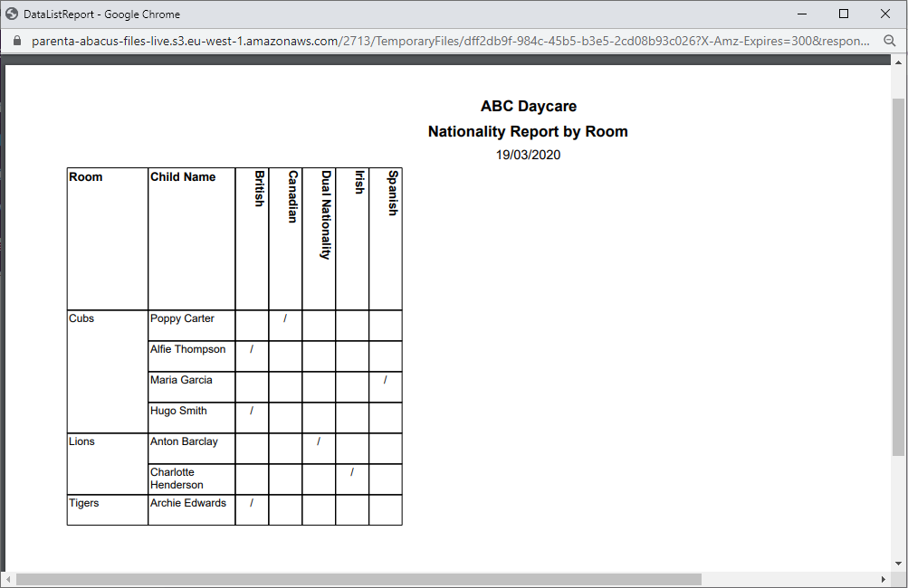
Task: Click the horizontal scrollbar left arrow
Action: [8, 579]
